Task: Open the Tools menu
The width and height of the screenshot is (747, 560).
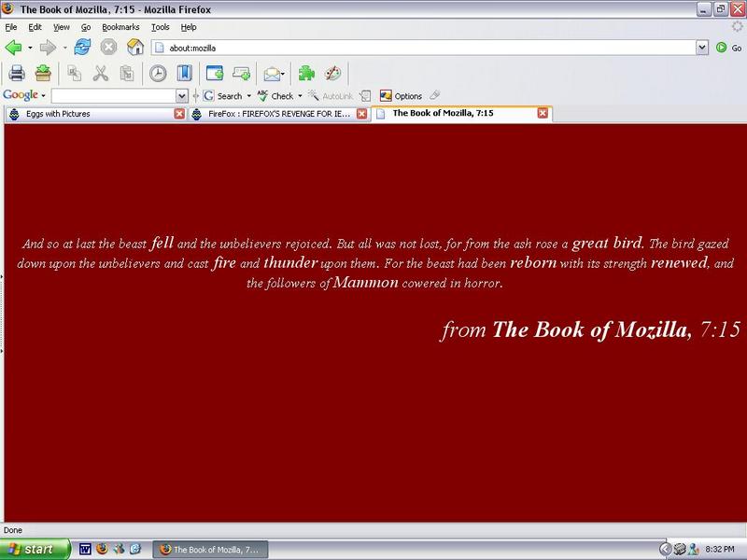Action: tap(160, 28)
